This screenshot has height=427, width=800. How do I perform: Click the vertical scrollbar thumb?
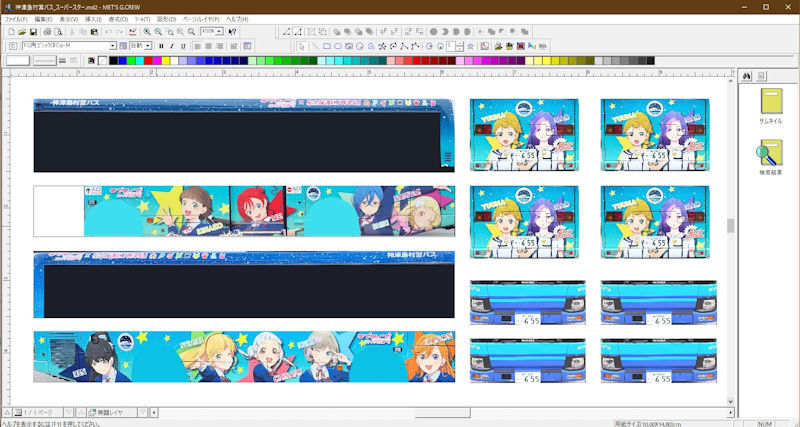[731, 225]
